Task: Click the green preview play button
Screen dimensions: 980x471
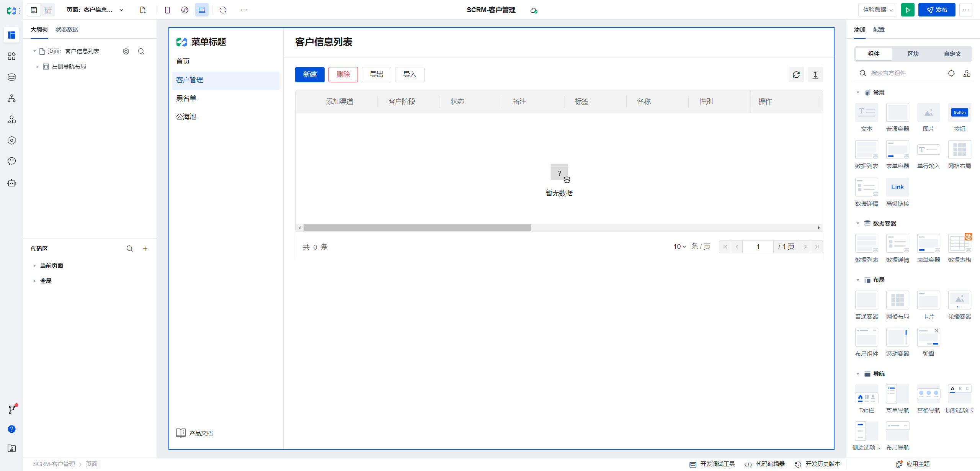Action: click(908, 10)
